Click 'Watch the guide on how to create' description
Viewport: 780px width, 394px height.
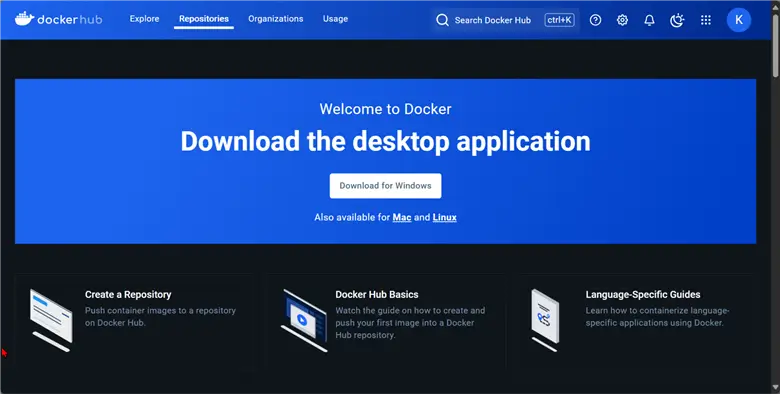tap(410, 323)
